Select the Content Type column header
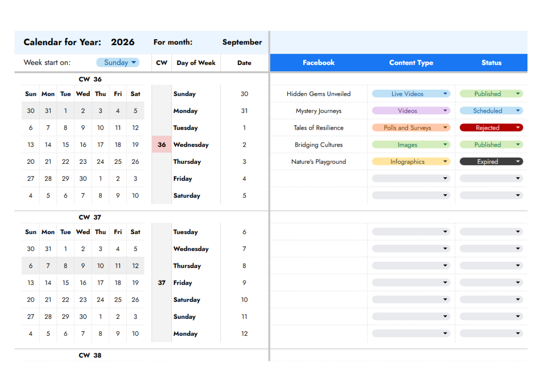Viewport: 542px width, 392px height. pyautogui.click(x=411, y=63)
